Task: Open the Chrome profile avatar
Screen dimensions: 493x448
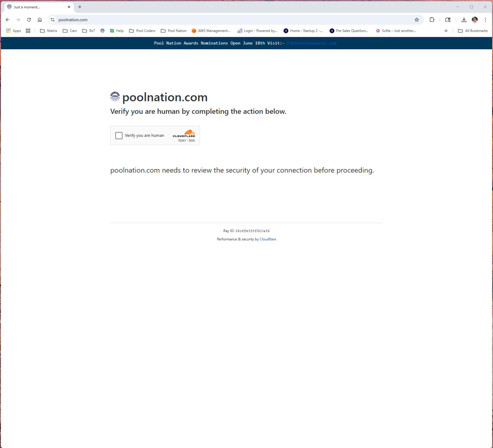Action: [475, 20]
